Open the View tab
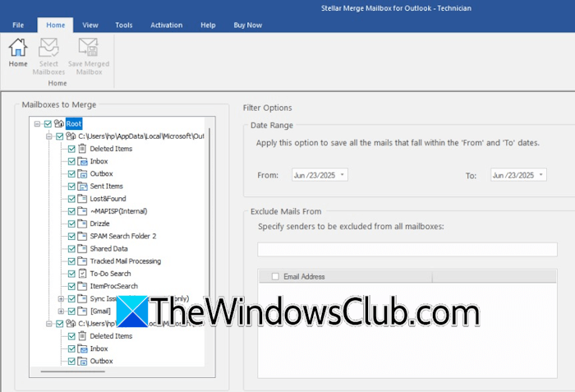 (x=90, y=25)
